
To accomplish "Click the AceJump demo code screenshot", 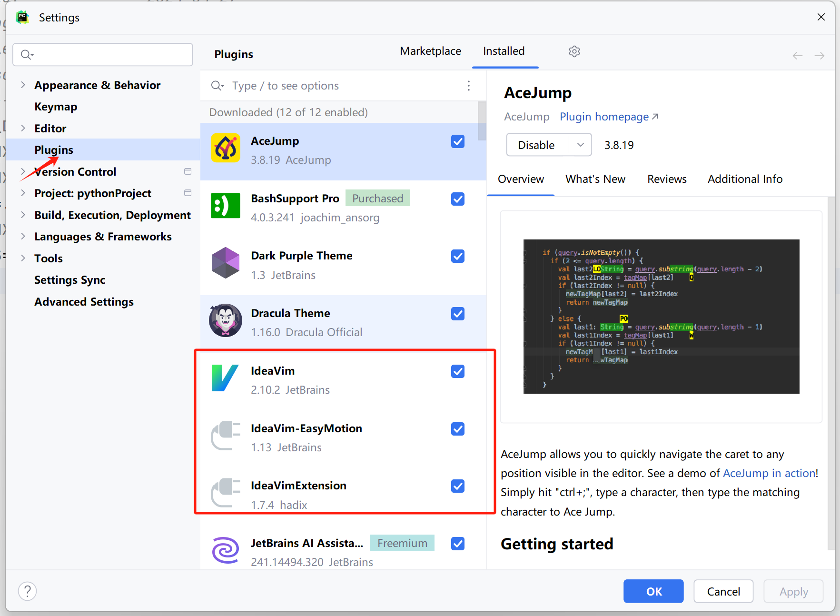I will click(662, 316).
